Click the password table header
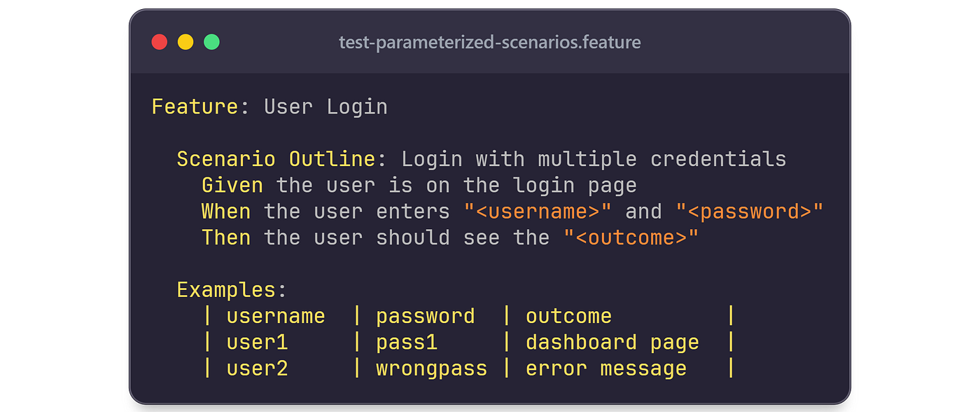Screen dimensions: 980x412 coord(426,316)
